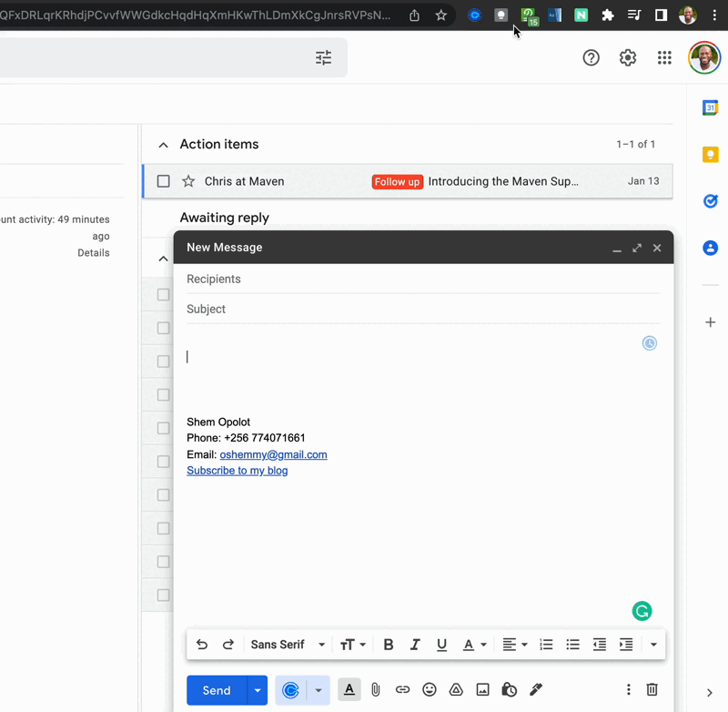Open the Sans Serif font dropdown
The image size is (728, 712).
(288, 645)
